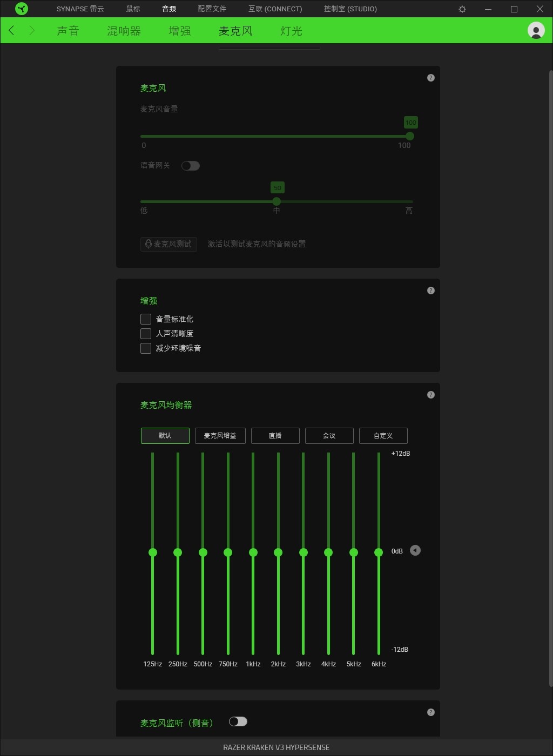Open help for 麦克风均衡器 panel
The image size is (553, 756).
[x=431, y=395]
